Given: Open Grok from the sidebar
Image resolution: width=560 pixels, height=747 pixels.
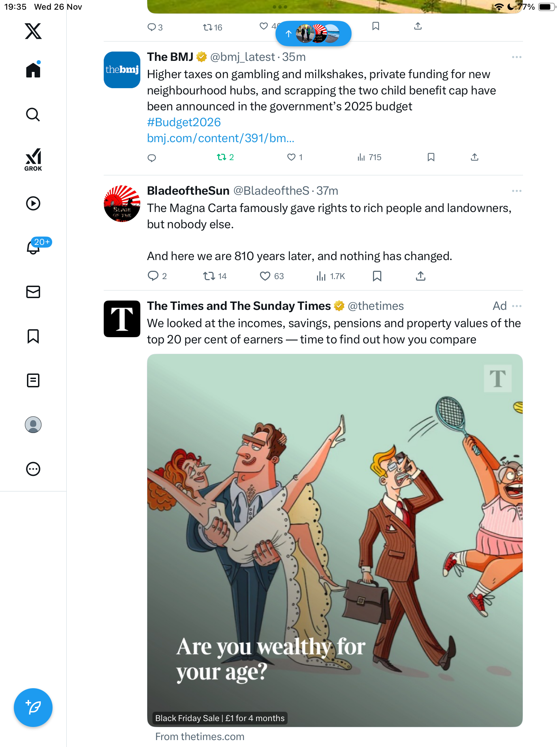Looking at the screenshot, I should (x=33, y=159).
